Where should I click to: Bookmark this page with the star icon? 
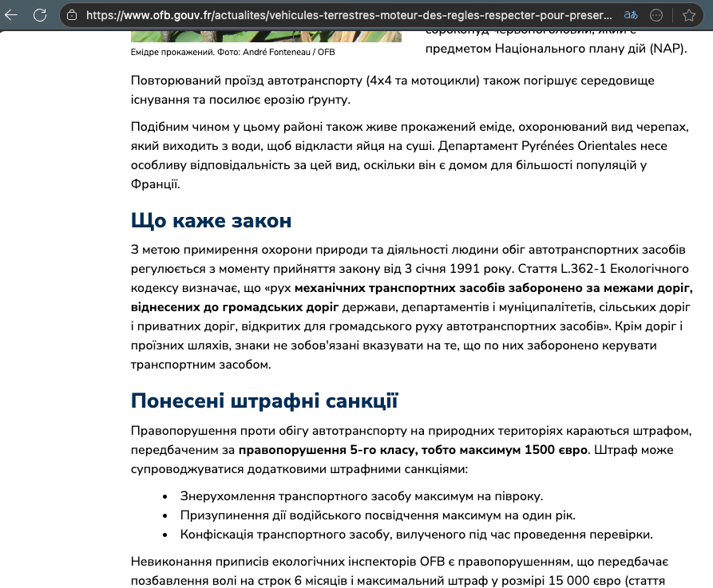tap(689, 15)
